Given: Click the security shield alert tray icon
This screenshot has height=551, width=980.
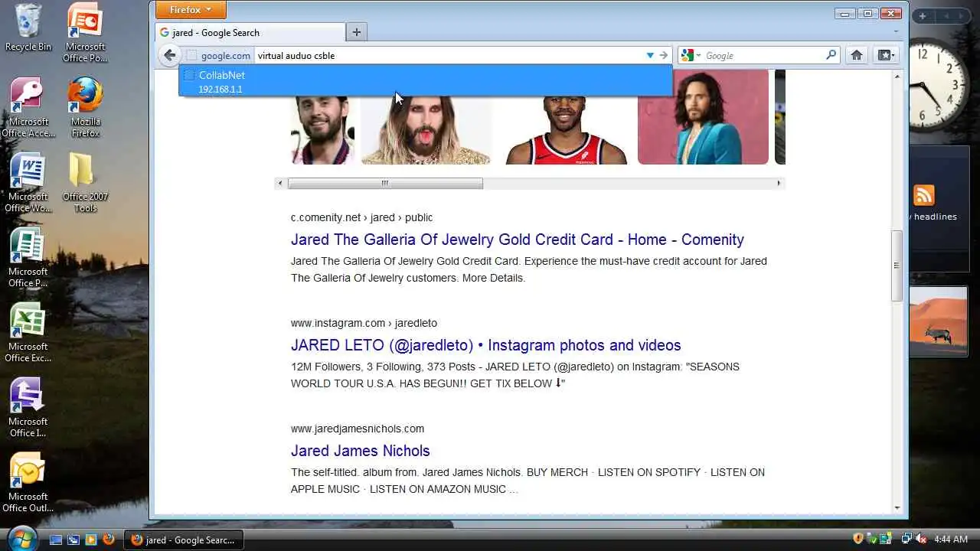Looking at the screenshot, I should pyautogui.click(x=858, y=539).
